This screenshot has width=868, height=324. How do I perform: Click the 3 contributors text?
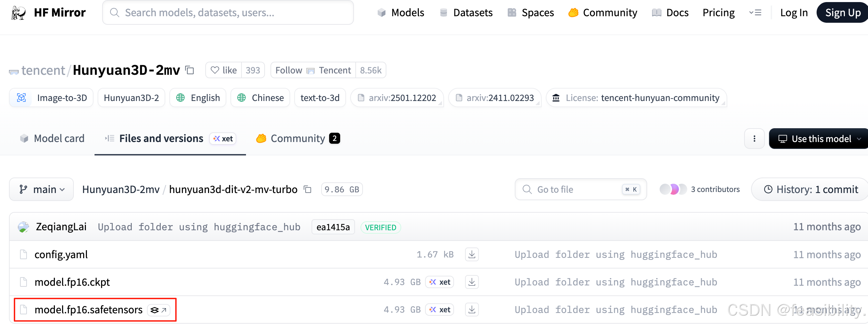[x=716, y=189]
